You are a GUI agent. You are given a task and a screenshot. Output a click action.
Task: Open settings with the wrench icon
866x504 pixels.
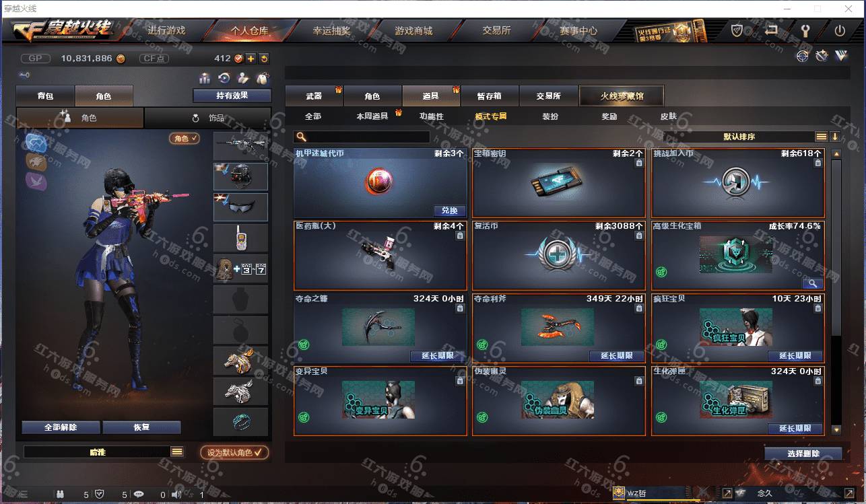(x=805, y=30)
